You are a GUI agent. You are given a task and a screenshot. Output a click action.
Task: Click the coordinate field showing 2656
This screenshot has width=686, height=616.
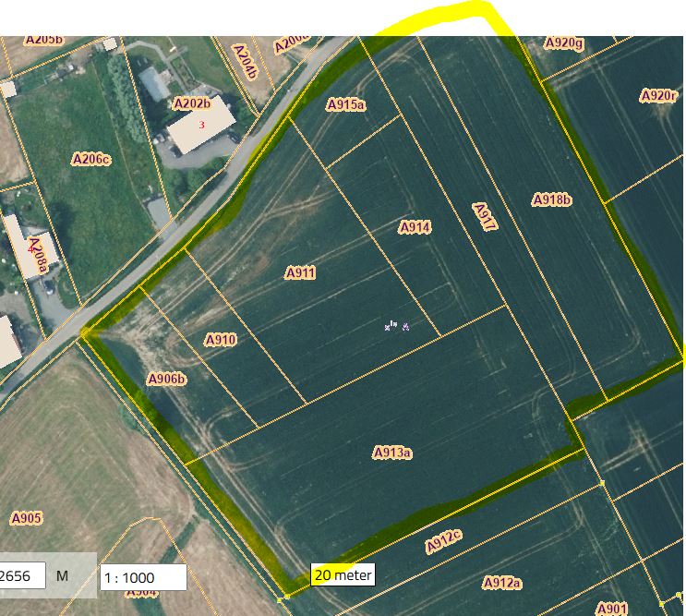(x=18, y=576)
